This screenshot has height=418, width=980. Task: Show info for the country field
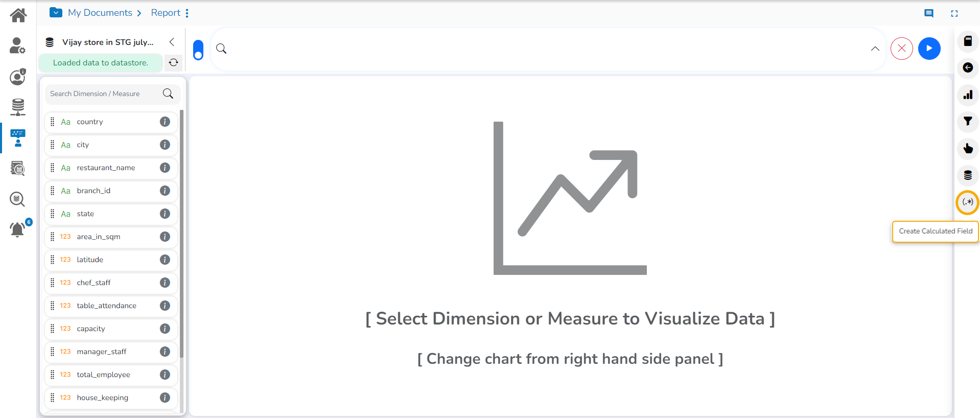165,122
